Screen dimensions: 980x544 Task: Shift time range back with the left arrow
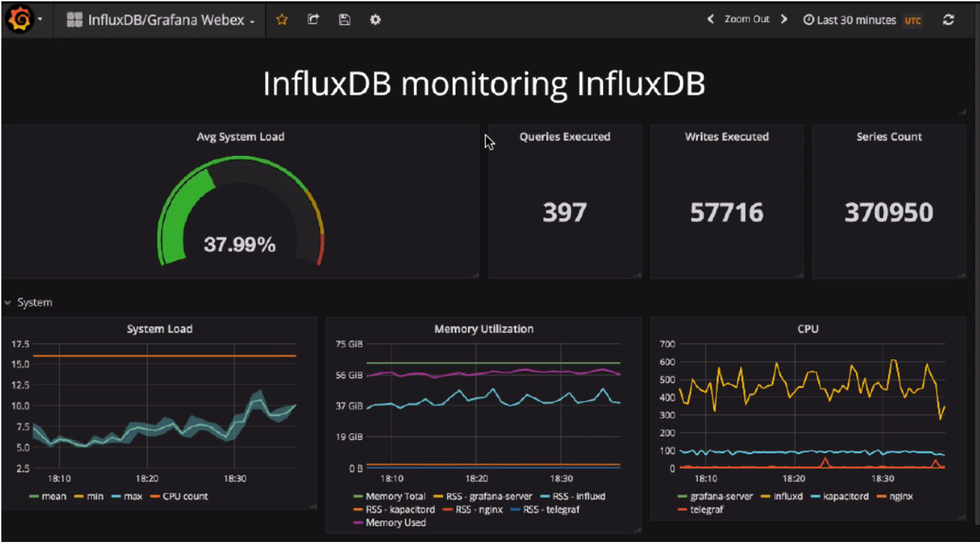tap(710, 20)
